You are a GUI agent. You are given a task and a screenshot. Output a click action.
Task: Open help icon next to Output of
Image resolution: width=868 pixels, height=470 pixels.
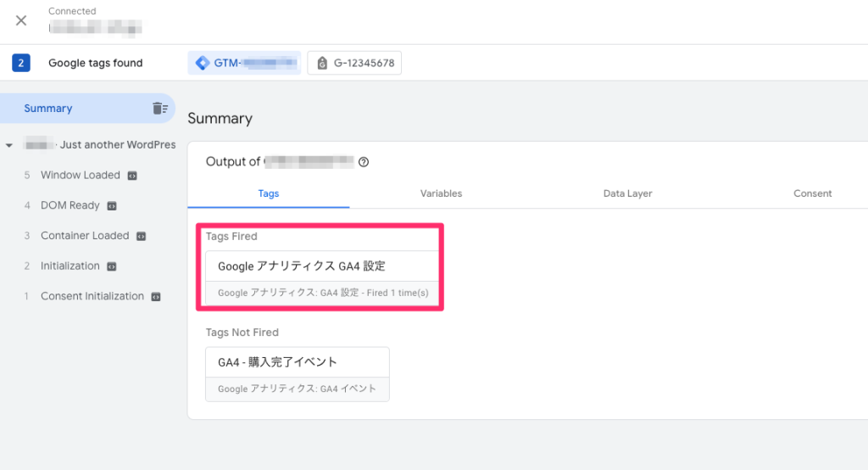pos(364,162)
